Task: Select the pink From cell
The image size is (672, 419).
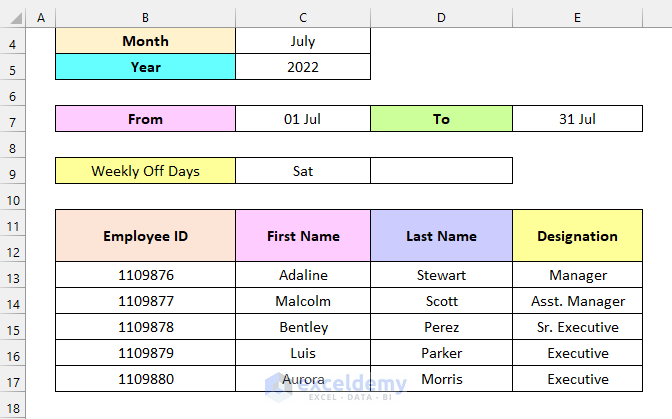Action: pos(145,119)
